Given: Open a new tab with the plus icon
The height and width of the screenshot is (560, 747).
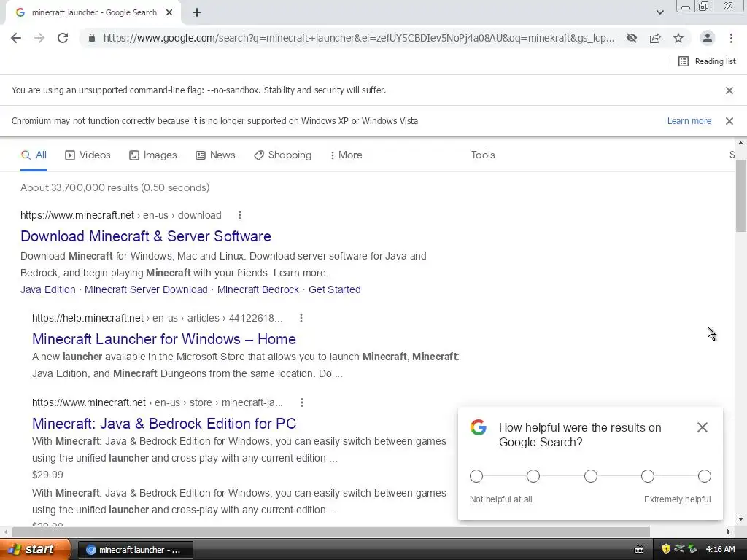Looking at the screenshot, I should tap(197, 13).
